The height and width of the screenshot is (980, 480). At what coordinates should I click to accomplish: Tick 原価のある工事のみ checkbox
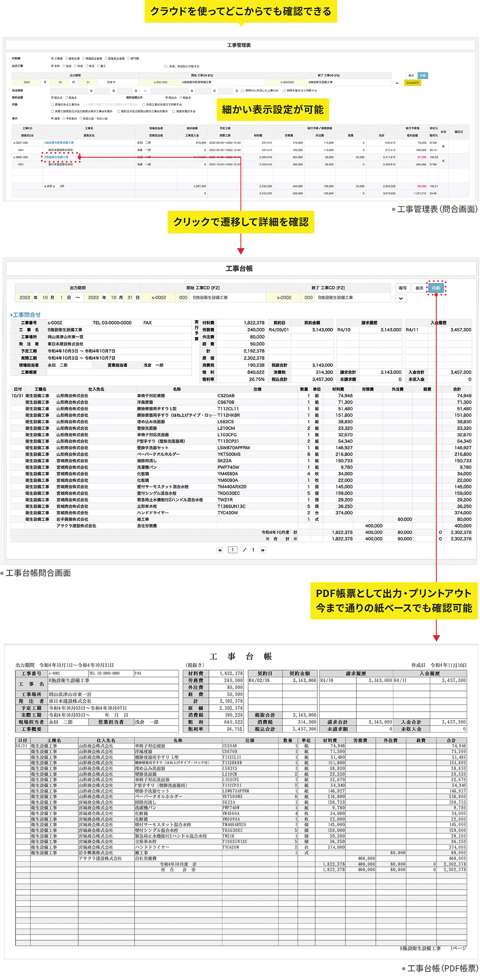pyautogui.click(x=52, y=105)
